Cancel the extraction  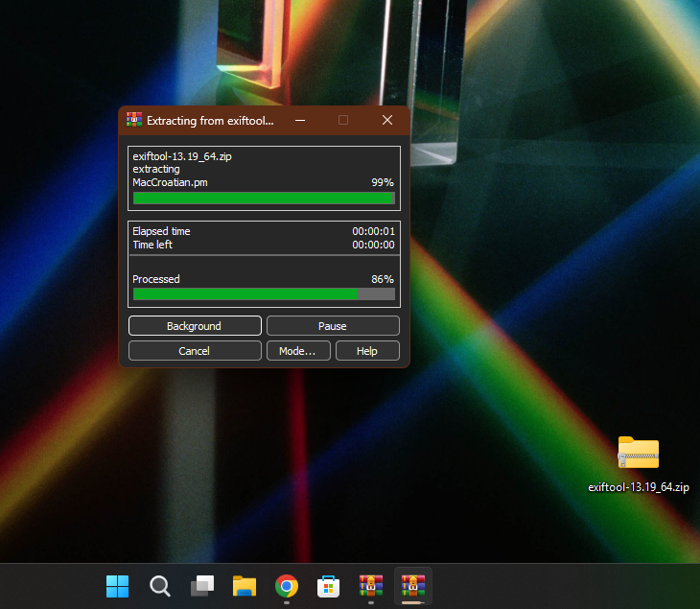(195, 351)
